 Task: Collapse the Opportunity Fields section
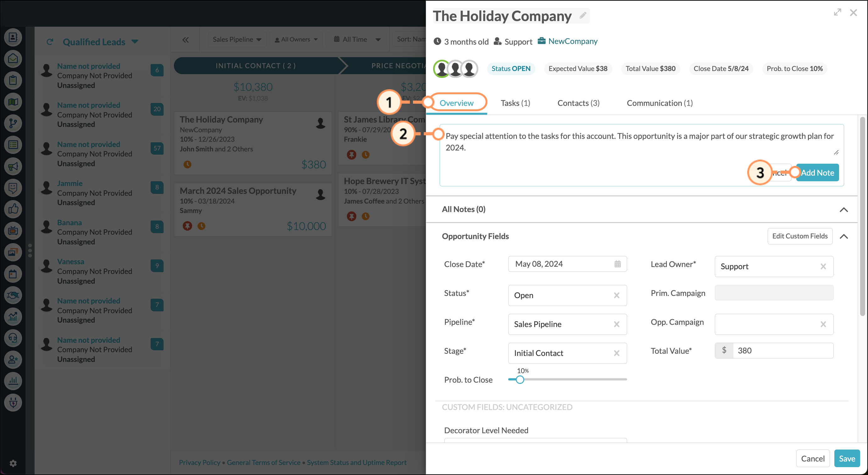point(843,236)
